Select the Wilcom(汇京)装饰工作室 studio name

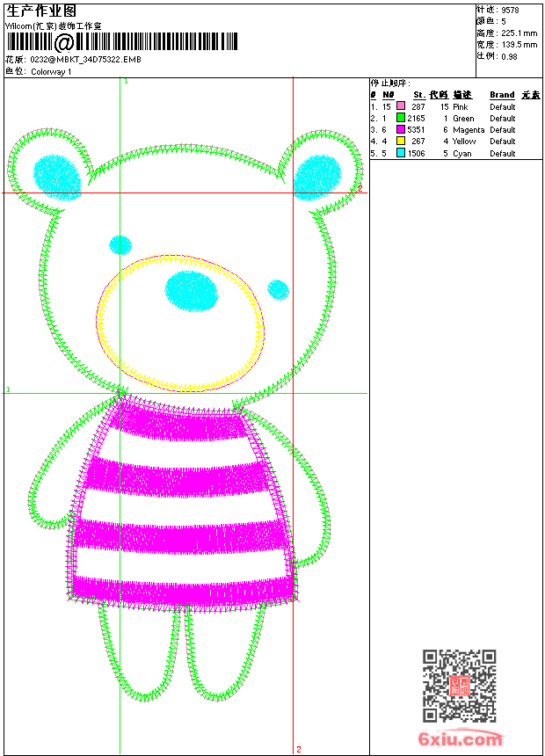pos(53,26)
